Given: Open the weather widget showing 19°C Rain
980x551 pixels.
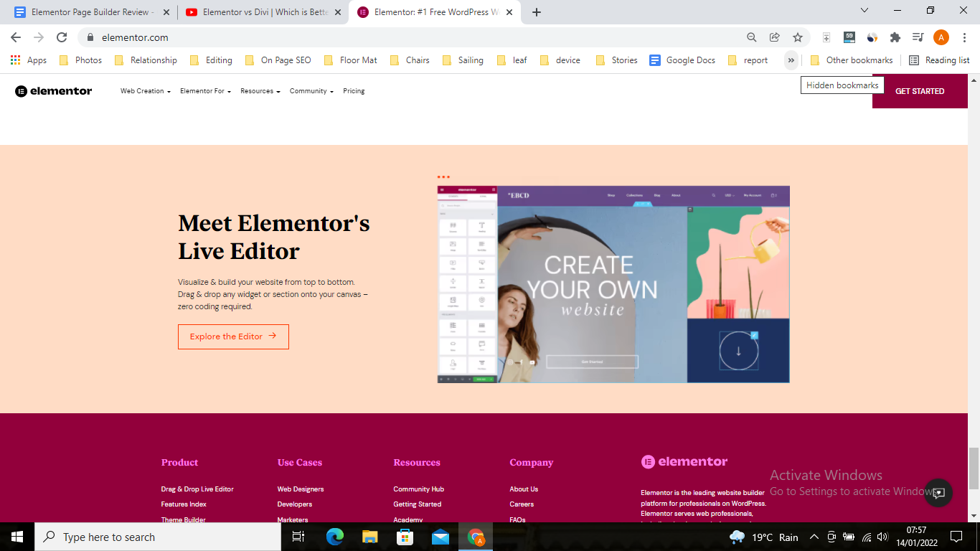Looking at the screenshot, I should coord(764,537).
